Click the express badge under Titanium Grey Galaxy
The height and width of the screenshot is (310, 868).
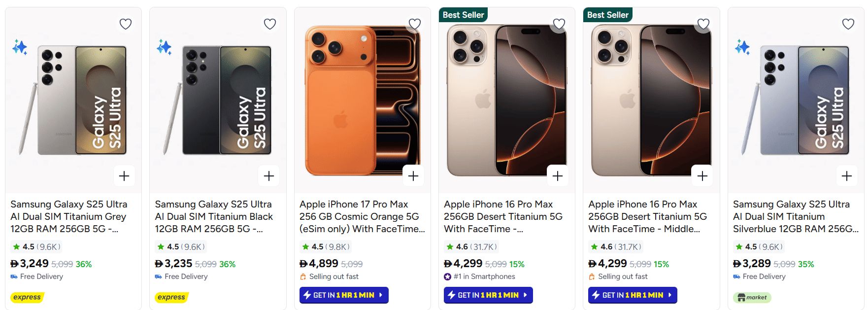point(27,297)
